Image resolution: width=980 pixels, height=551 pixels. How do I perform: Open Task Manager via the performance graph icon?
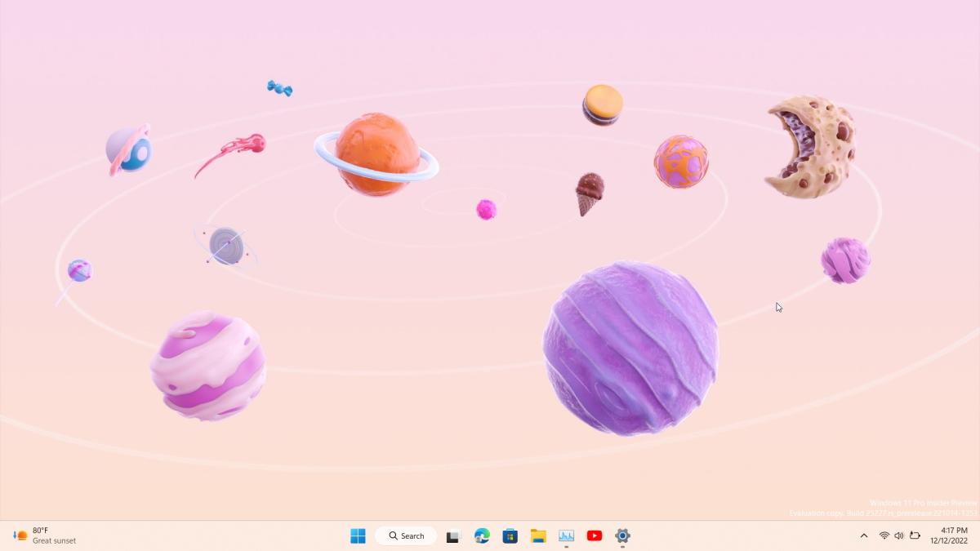click(565, 536)
